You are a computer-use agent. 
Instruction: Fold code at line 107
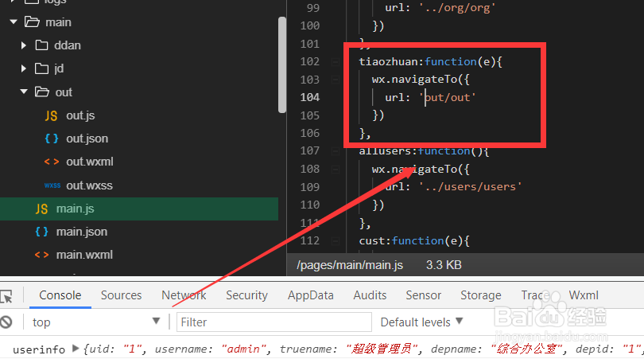click(x=336, y=151)
